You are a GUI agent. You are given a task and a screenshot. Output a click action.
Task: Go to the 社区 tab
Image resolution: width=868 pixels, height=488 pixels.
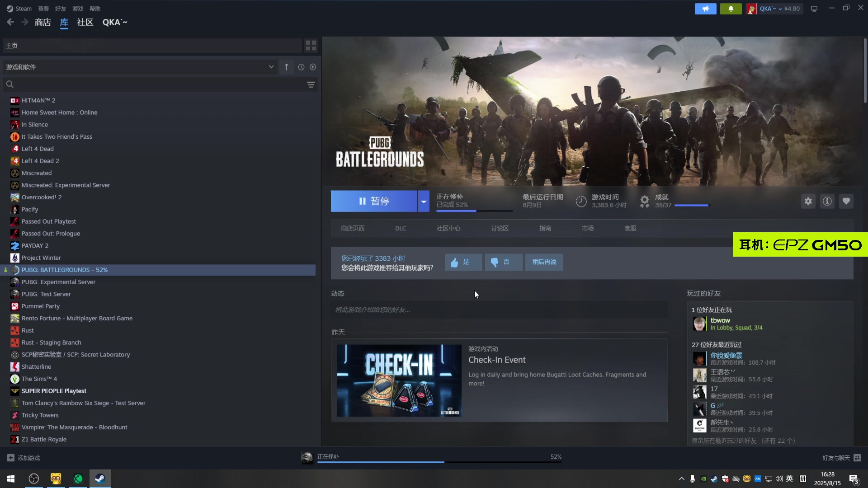click(85, 22)
